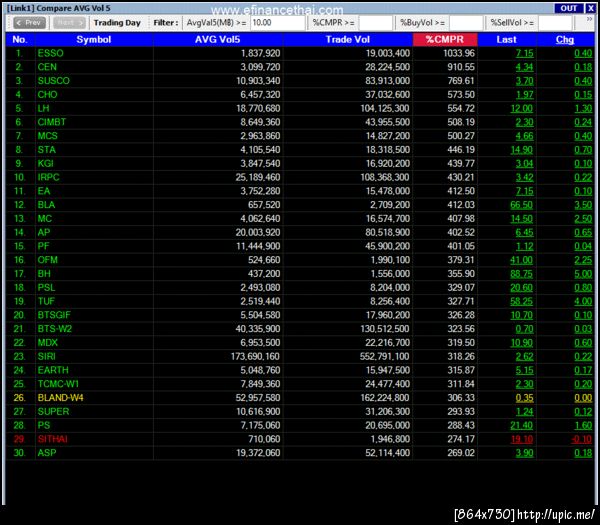Sort by the Last column header
600x525 pixels.
[507, 40]
